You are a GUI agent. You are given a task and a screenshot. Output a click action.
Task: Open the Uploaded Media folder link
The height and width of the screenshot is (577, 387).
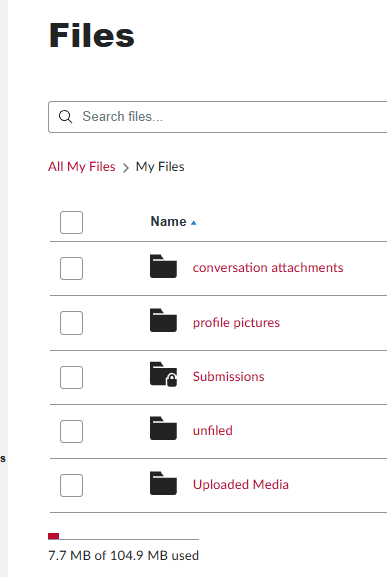point(241,485)
